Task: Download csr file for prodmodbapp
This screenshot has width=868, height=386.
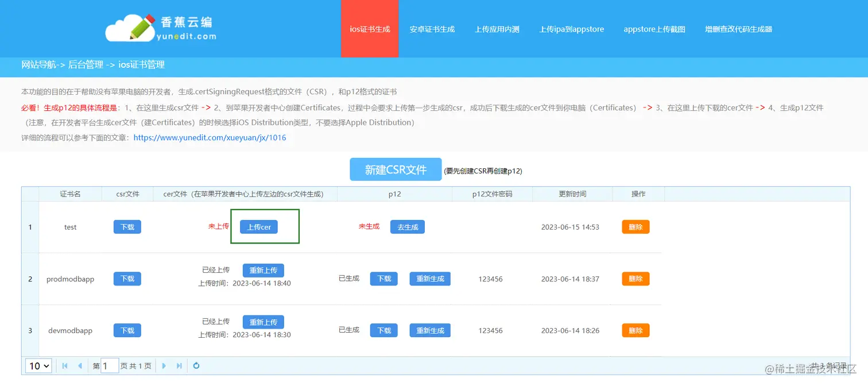Action: click(127, 279)
